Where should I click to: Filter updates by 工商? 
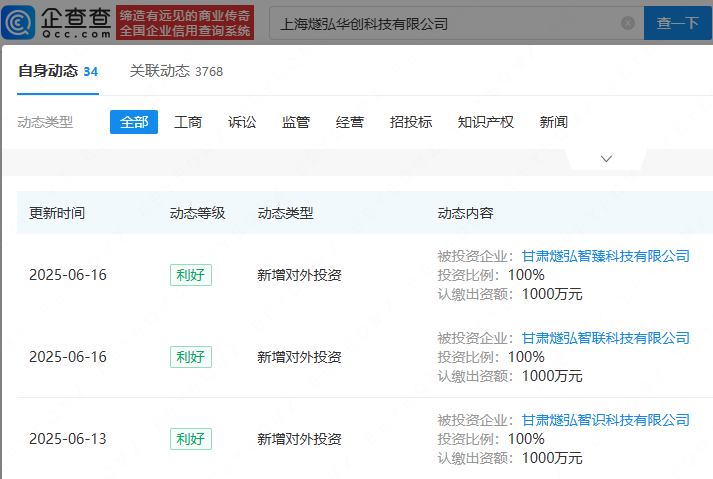188,122
